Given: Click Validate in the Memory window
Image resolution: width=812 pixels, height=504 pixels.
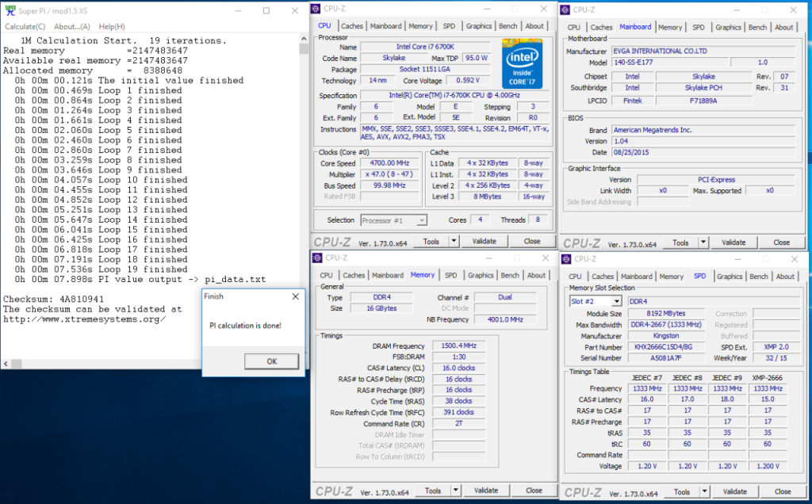Looking at the screenshot, I should 486,490.
